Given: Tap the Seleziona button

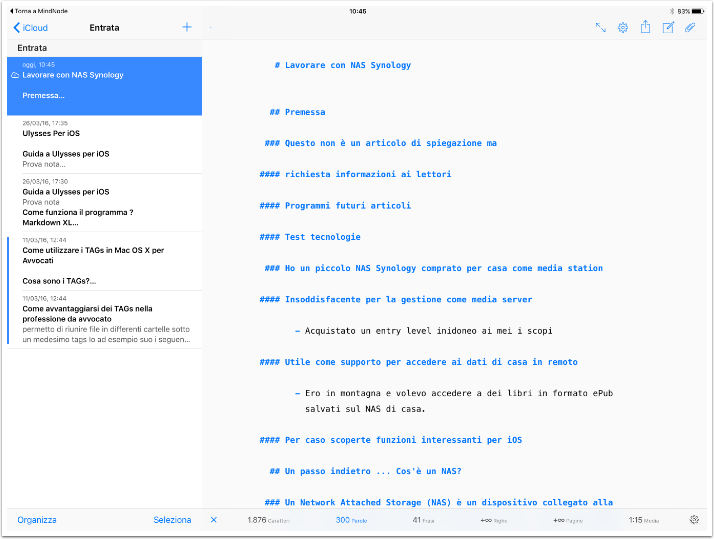Looking at the screenshot, I should coord(172,520).
